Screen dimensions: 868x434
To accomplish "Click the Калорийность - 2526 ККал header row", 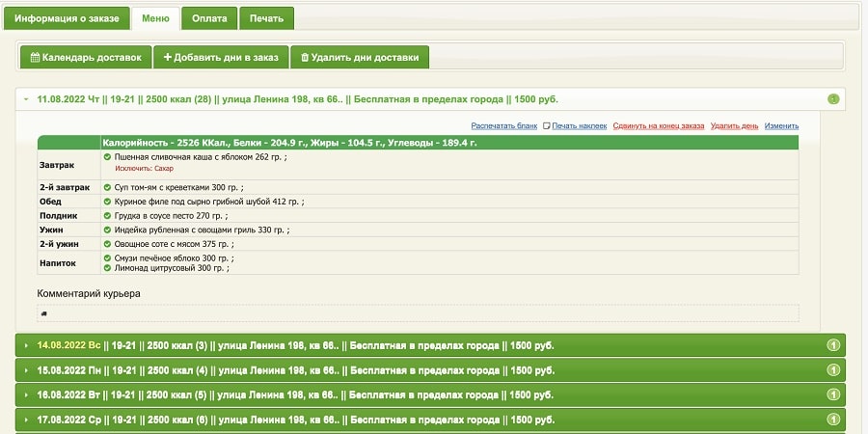I will click(x=418, y=143).
